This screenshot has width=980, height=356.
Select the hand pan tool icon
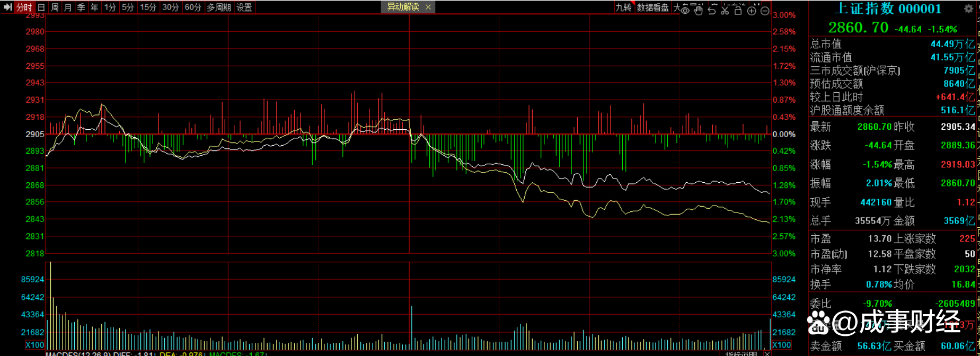(699, 11)
